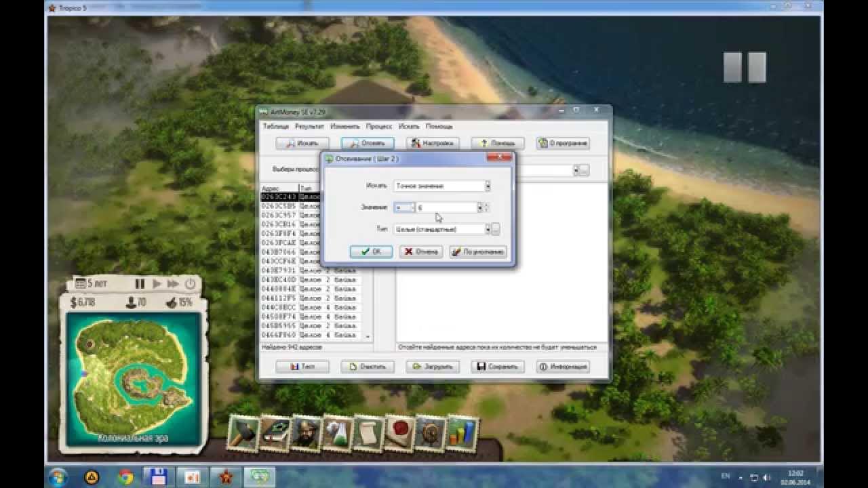Click Отмена in the filter dialog
The height and width of the screenshot is (488, 868).
coord(420,251)
